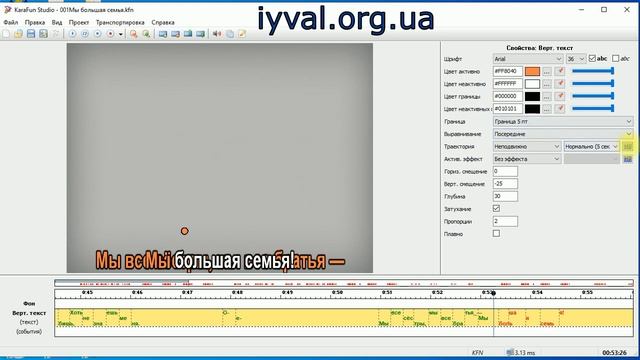Click the ... button for Цвет неактивно
This screenshot has height=360, width=640.
[x=547, y=84]
